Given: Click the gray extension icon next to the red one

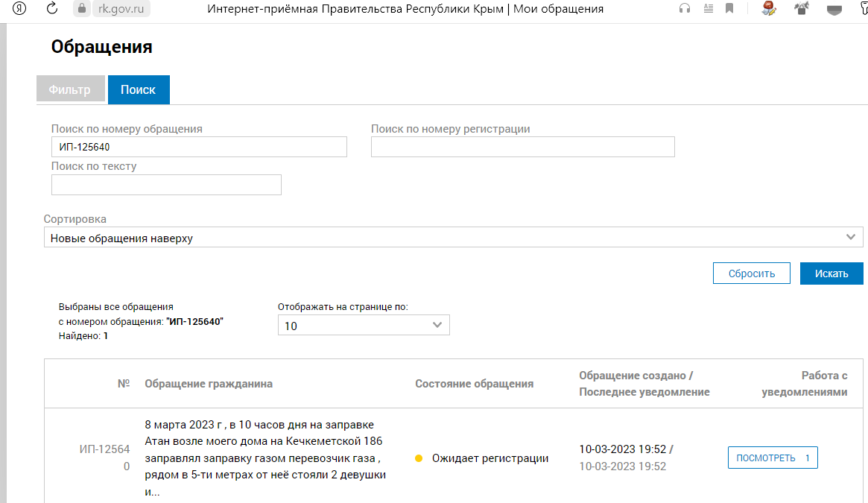Looking at the screenshot, I should click(802, 9).
